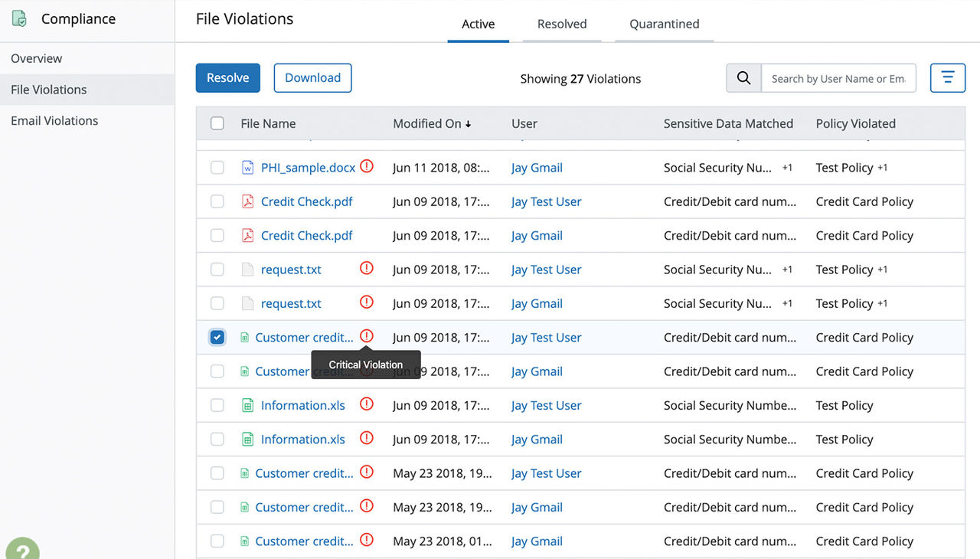Click the Resolve button
Screen dimensions: 980x559
(x=227, y=77)
